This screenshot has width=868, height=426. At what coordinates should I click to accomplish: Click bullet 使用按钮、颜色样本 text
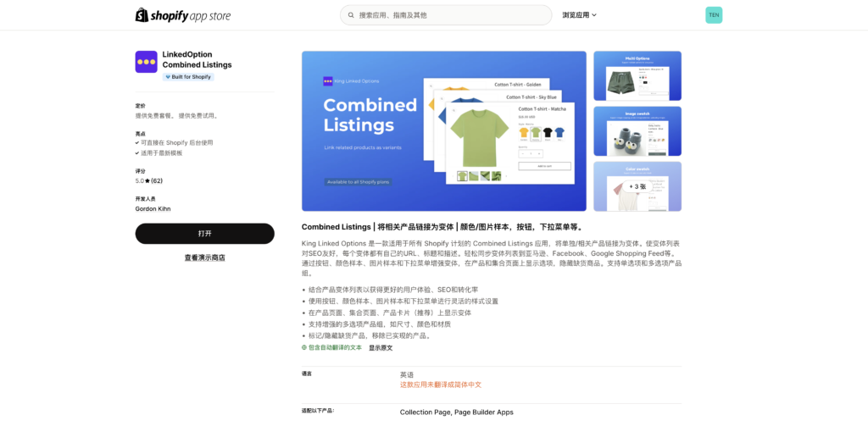pyautogui.click(x=403, y=302)
